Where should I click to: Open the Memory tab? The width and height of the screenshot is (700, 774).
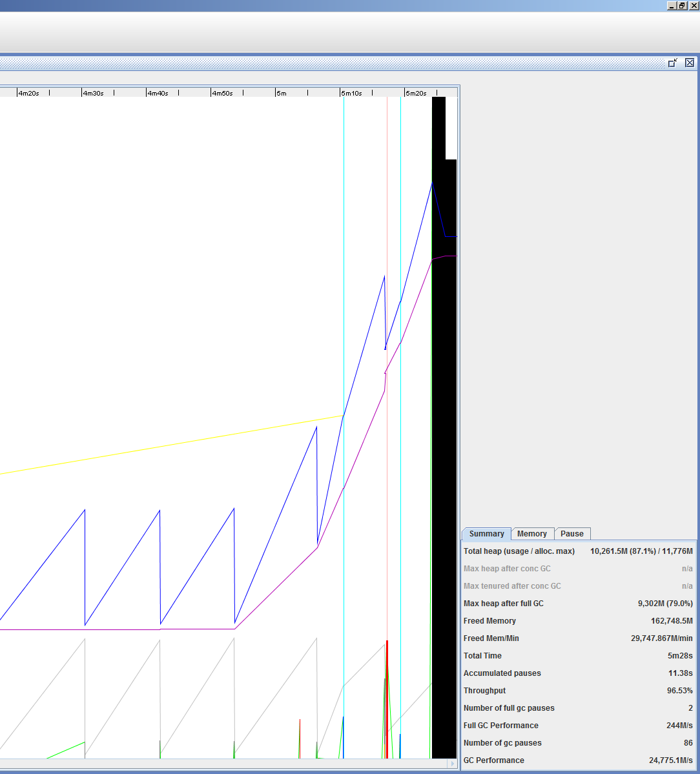coord(532,534)
